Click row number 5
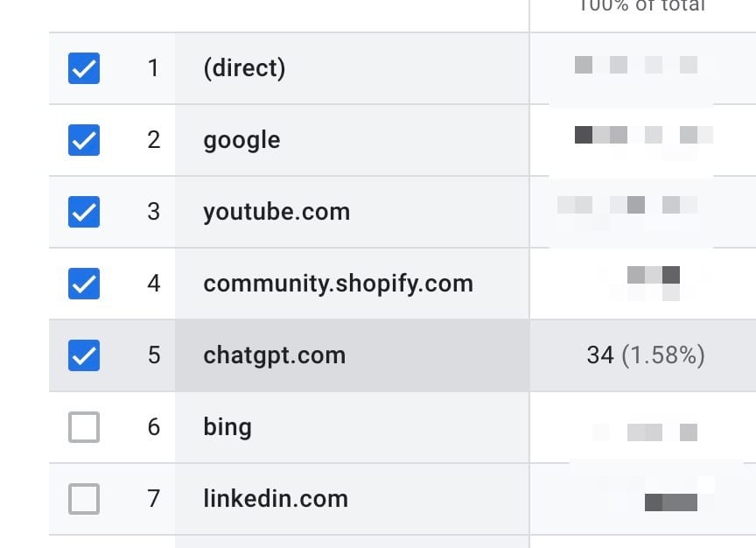Screen dimensions: 756x548 (x=154, y=355)
